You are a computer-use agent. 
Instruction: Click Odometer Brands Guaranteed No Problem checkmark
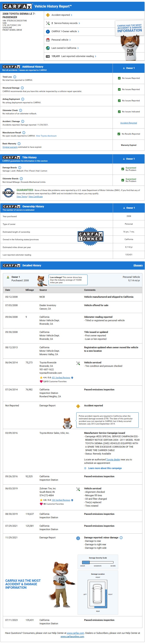(x=123, y=180)
